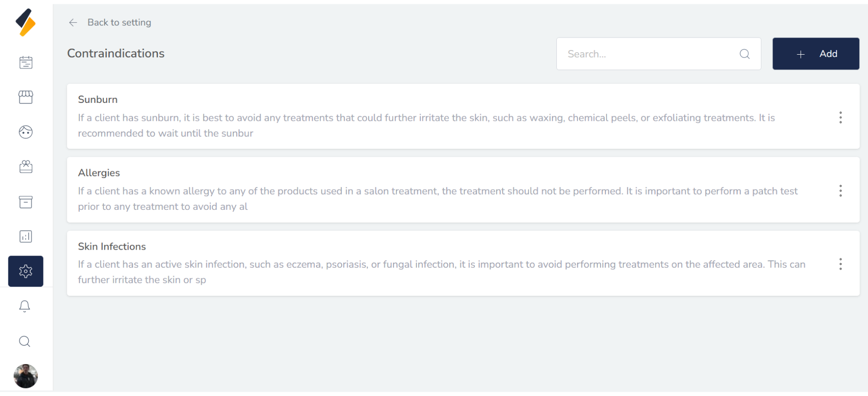868x396 pixels.
Task: Open the user profile avatar
Action: click(x=26, y=376)
